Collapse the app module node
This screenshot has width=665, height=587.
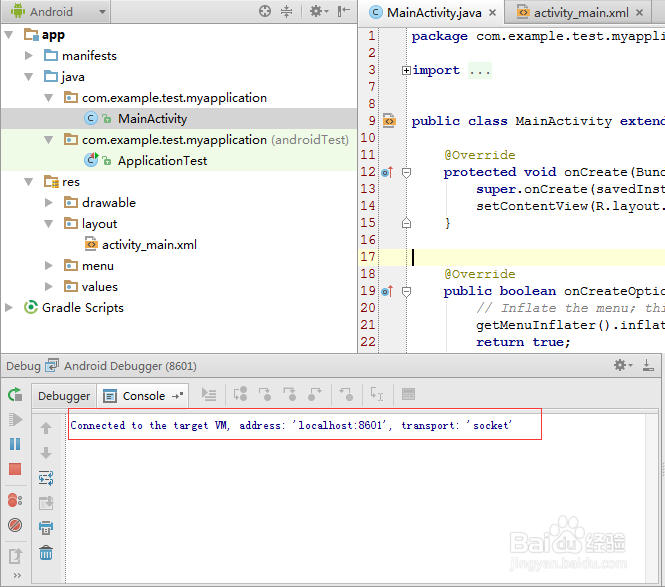pyautogui.click(x=9, y=35)
